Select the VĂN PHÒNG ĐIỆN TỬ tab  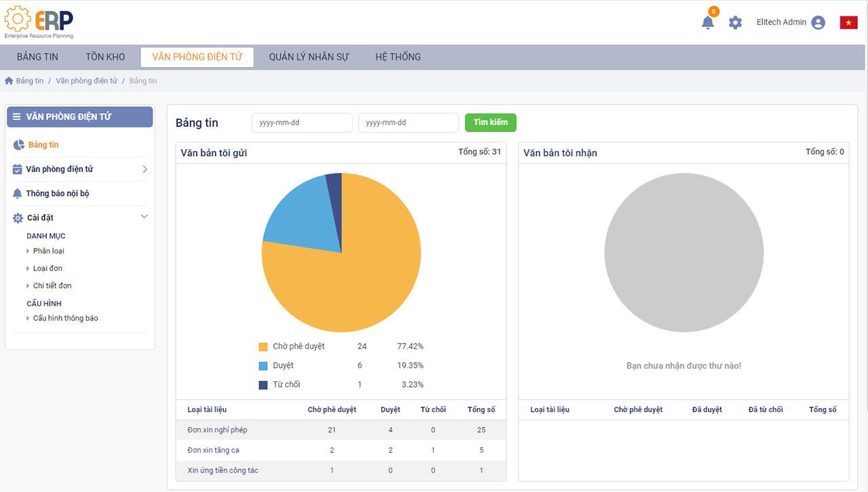pyautogui.click(x=197, y=57)
